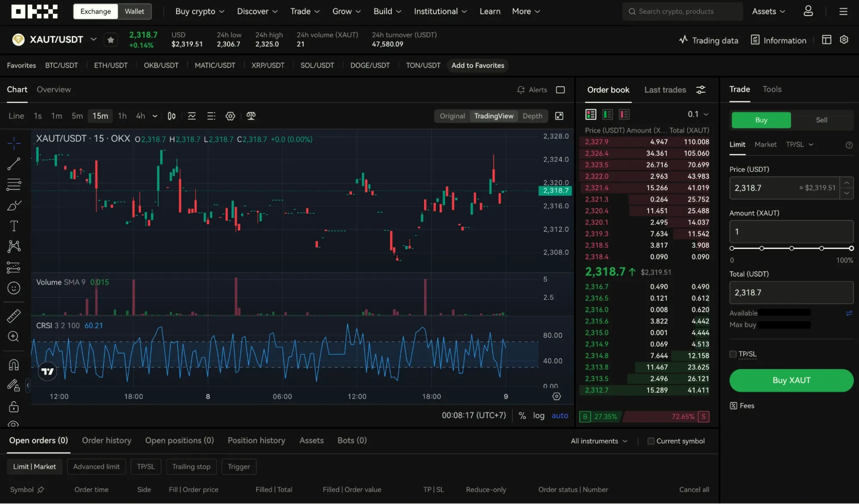Enable the TP/SL checkbox

tap(733, 354)
